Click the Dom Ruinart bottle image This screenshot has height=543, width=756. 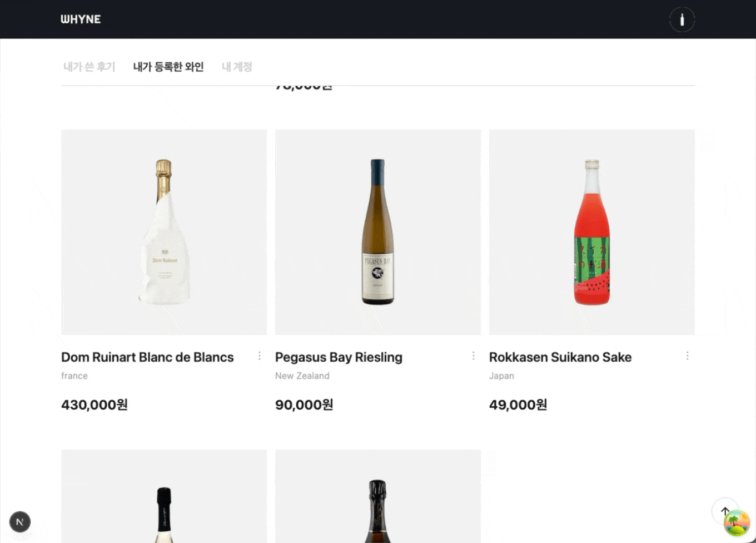164,232
